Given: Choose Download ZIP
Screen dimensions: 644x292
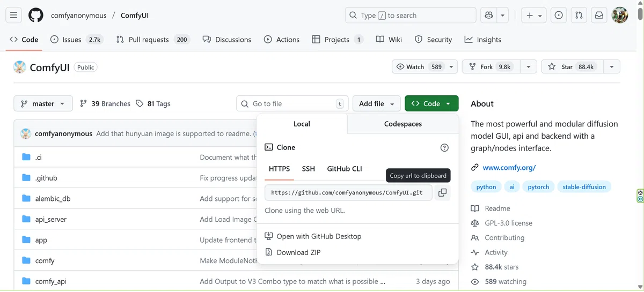Looking at the screenshot, I should point(293,252).
